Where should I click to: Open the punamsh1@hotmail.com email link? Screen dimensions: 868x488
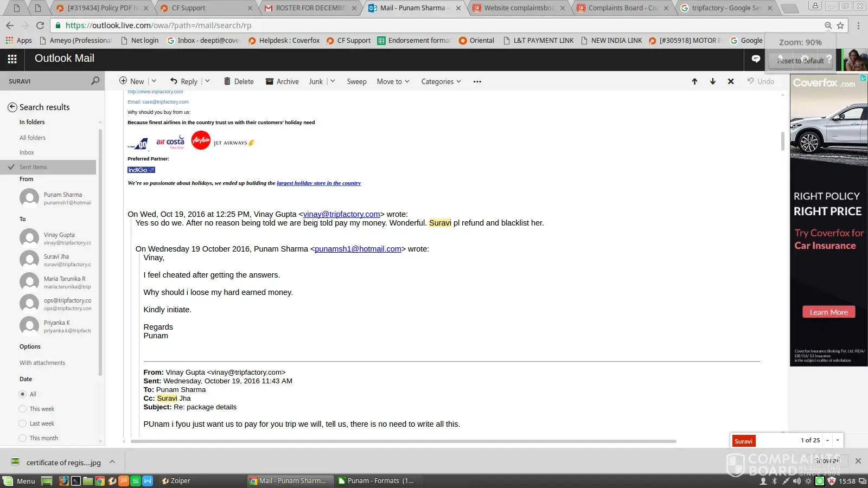pos(358,249)
